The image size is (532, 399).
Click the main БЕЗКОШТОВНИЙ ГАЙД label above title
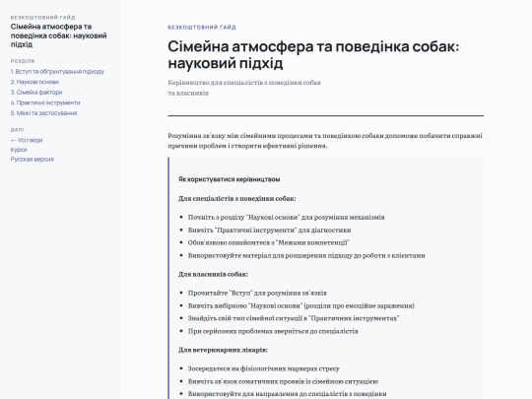pos(202,28)
